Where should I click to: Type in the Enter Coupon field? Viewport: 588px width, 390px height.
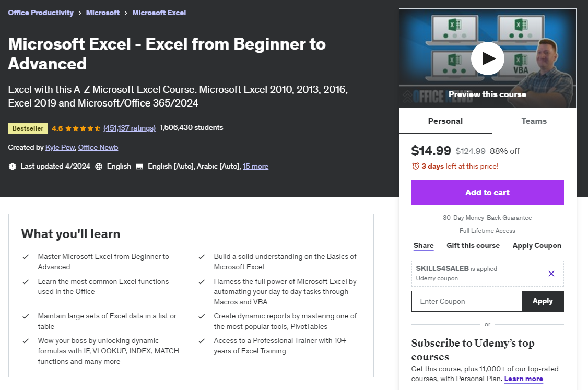[x=466, y=301]
